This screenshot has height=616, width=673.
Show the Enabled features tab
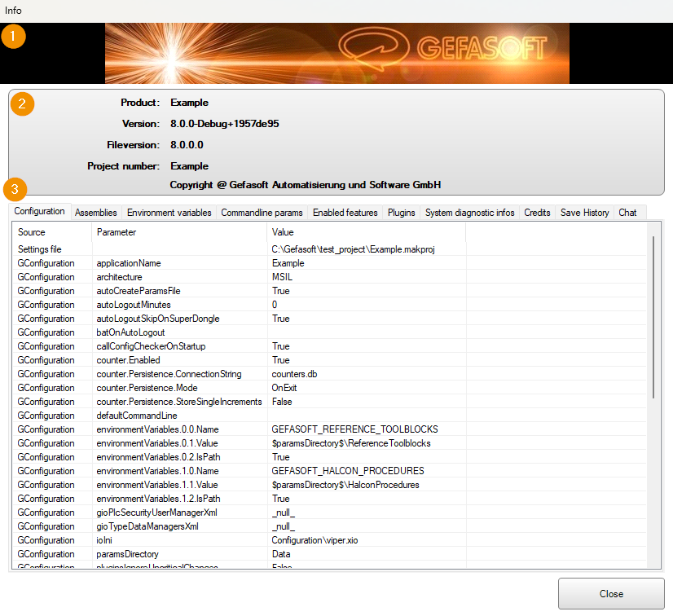click(345, 213)
